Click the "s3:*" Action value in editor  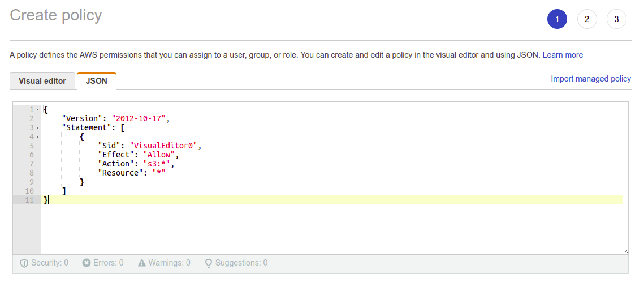tap(159, 164)
